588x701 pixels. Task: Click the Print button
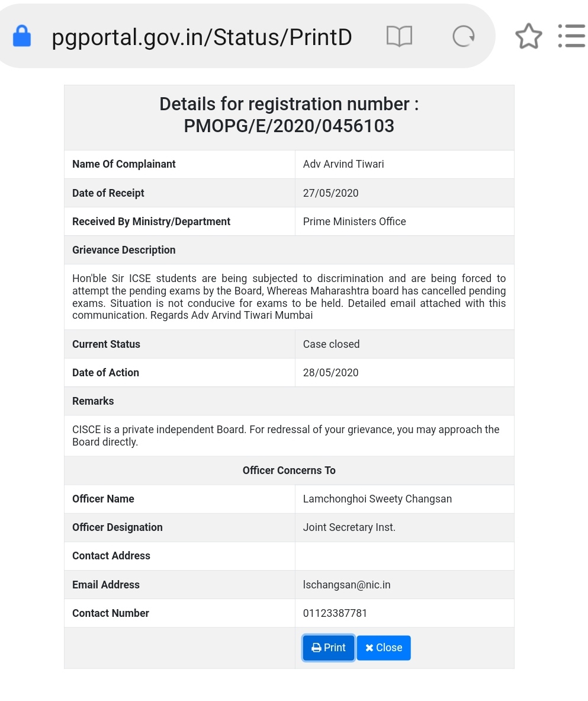pyautogui.click(x=329, y=648)
